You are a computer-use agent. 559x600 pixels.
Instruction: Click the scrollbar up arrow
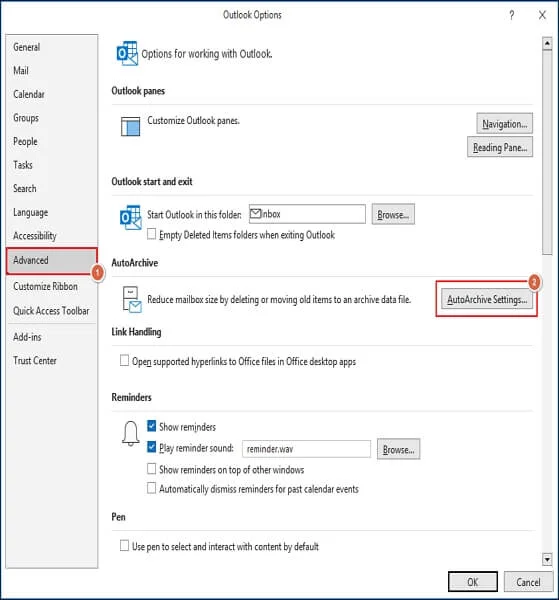[x=547, y=43]
